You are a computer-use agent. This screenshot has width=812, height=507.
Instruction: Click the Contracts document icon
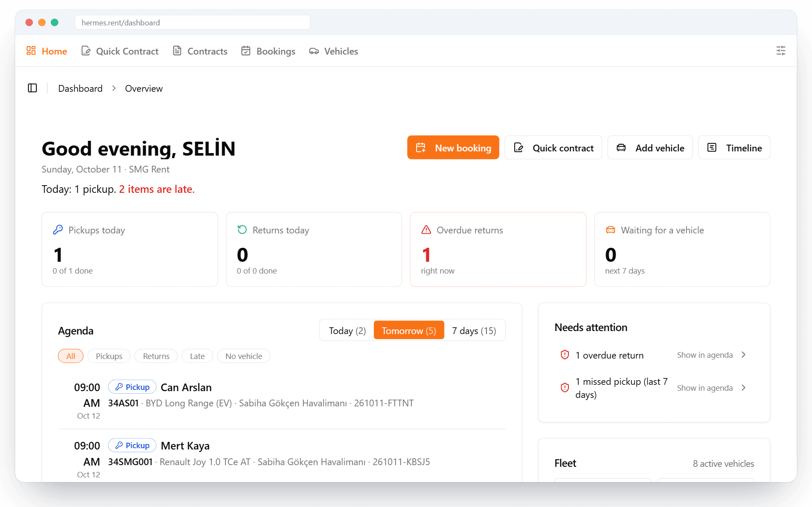pyautogui.click(x=177, y=51)
